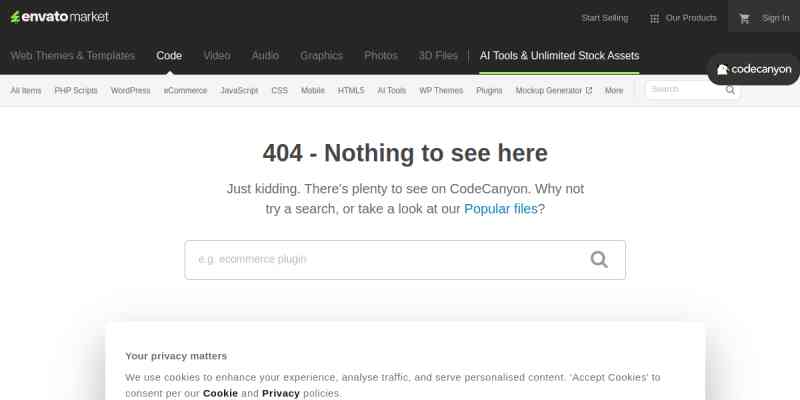
Task: Open the Our Products dropdown
Action: coord(691,18)
